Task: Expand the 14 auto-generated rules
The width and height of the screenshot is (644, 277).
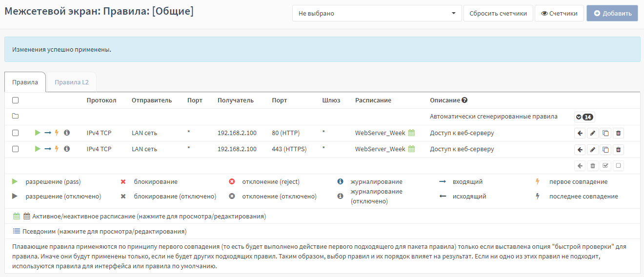Action: coord(584,117)
